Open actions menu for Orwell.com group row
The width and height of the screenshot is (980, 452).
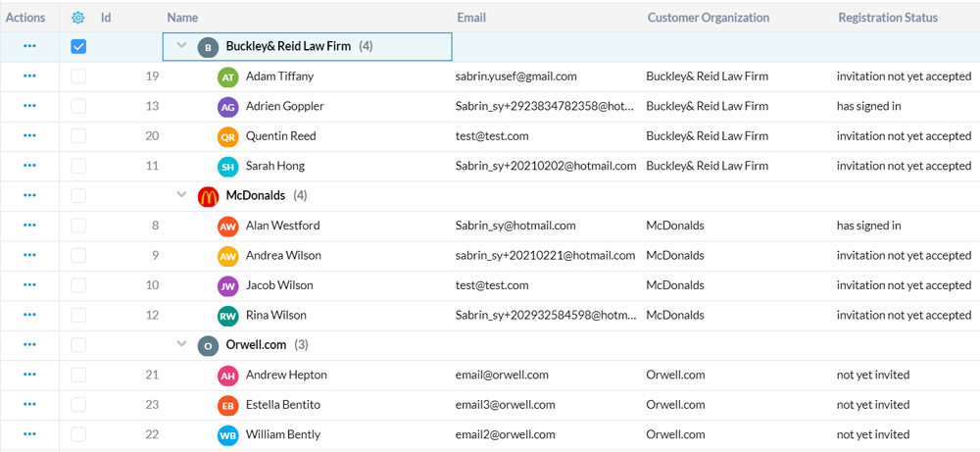[x=29, y=345]
